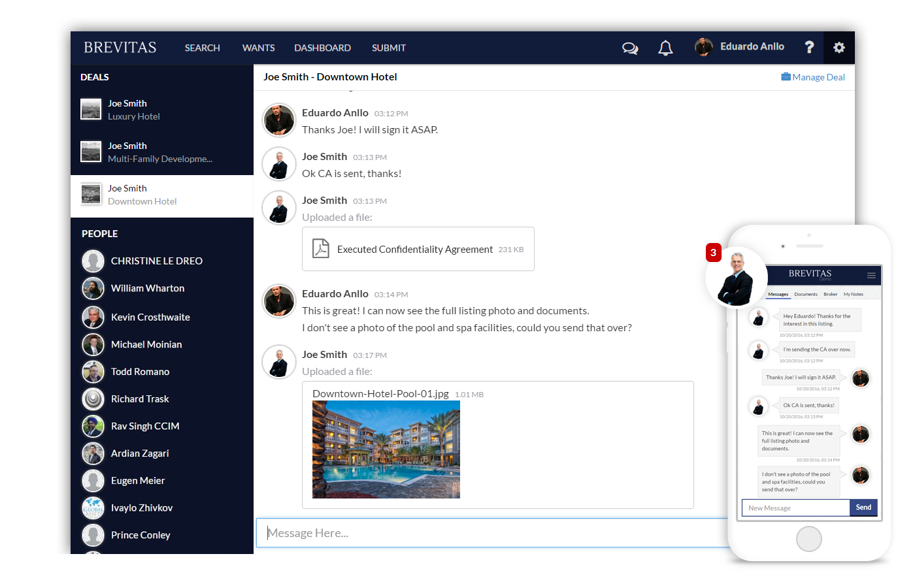Viewport: 915px width, 588px height.
Task: Open the Downtown-Hotel-Pool-01.jpg file name
Action: tap(380, 394)
